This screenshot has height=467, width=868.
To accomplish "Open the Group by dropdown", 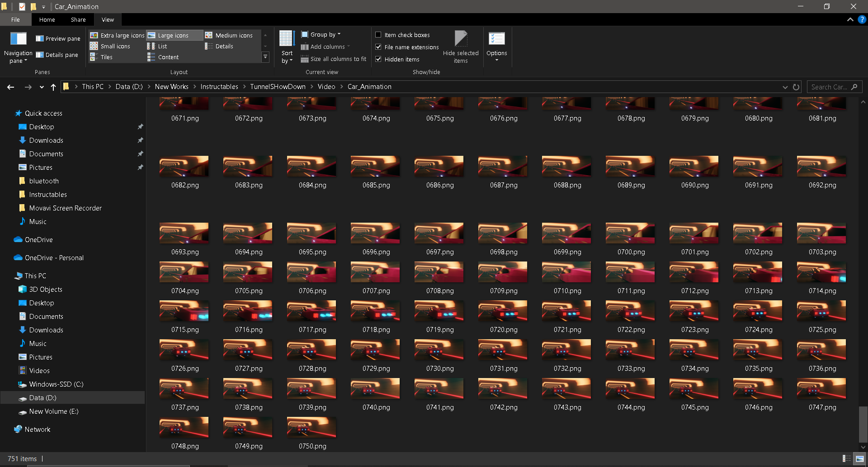I will (321, 34).
